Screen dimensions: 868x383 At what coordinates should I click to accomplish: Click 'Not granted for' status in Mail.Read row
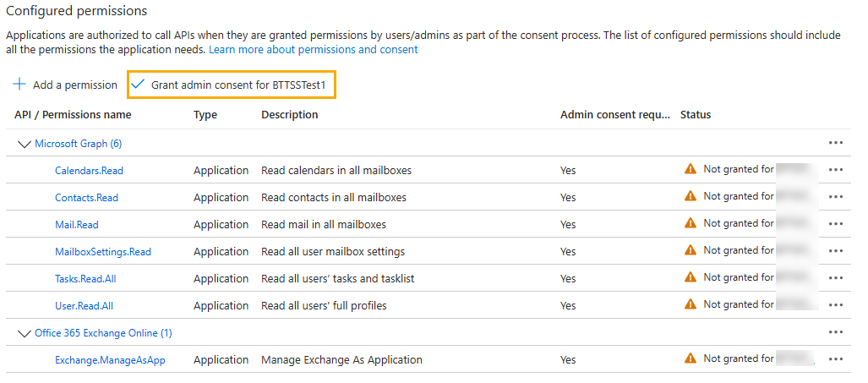point(739,223)
